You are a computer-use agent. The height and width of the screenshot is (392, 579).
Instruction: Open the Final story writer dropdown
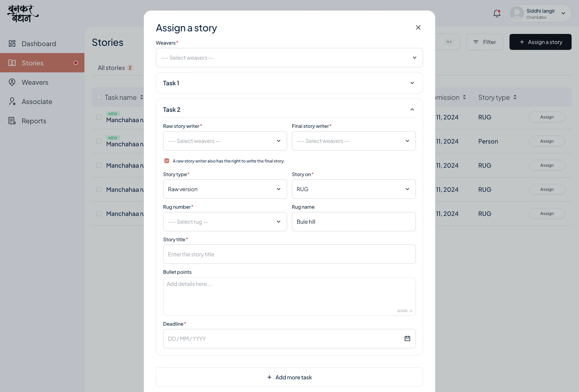354,141
